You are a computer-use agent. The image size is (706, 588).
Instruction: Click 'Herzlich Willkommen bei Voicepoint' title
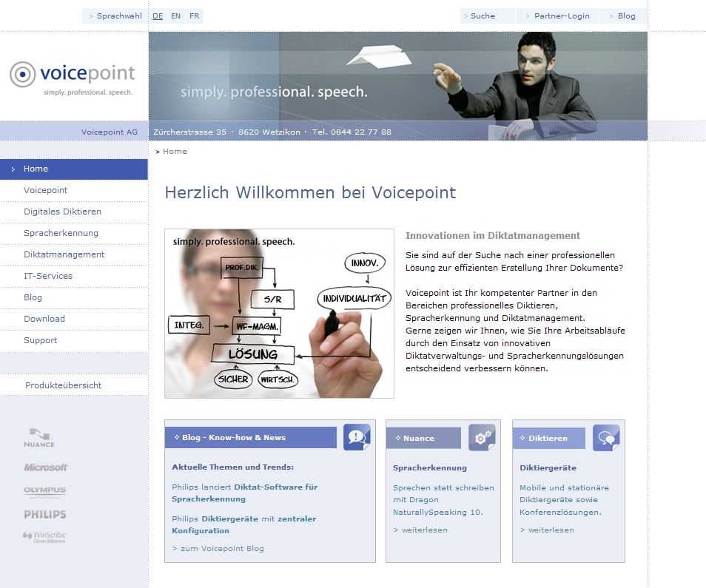(310, 192)
